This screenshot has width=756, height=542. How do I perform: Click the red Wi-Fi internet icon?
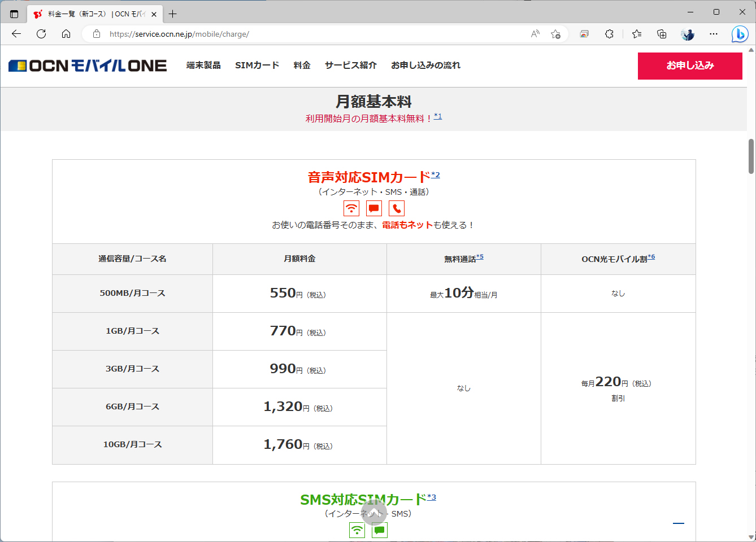tap(351, 208)
